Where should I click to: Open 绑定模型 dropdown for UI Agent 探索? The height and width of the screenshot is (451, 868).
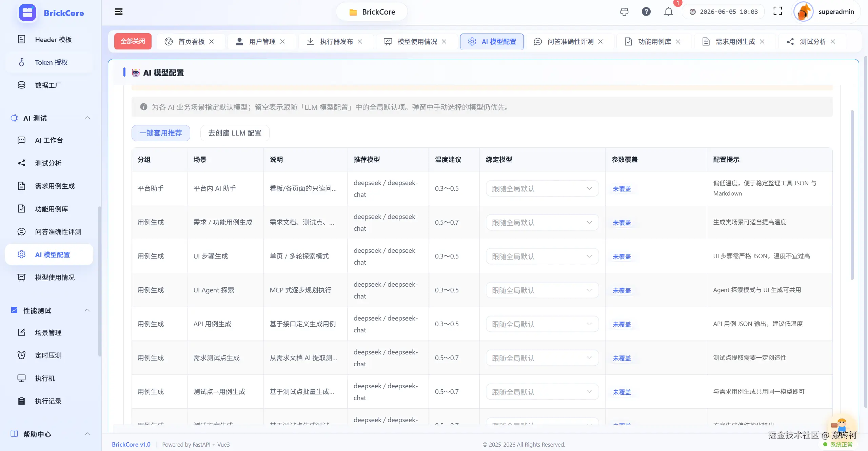(x=542, y=290)
